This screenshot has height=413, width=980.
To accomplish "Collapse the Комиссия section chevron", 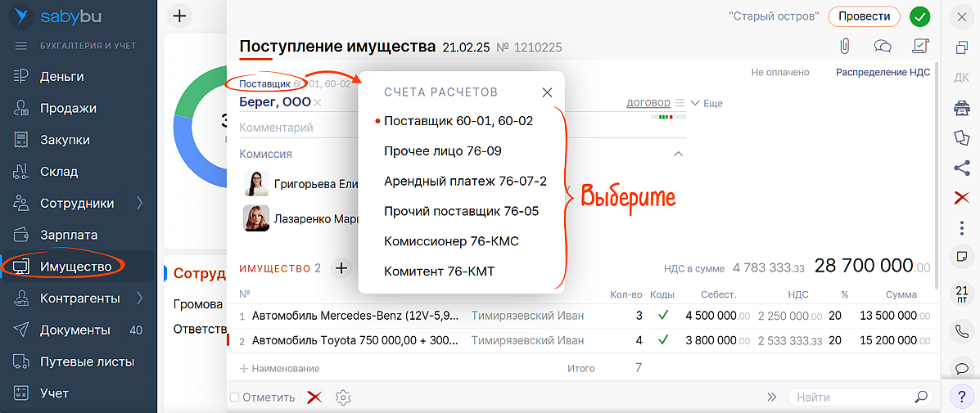I will [678, 154].
